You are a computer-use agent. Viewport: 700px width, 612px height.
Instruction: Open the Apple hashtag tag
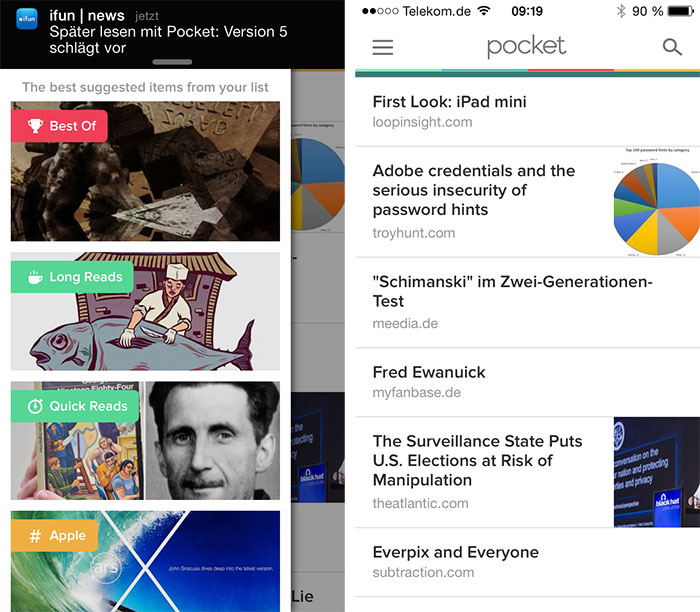coord(54,535)
